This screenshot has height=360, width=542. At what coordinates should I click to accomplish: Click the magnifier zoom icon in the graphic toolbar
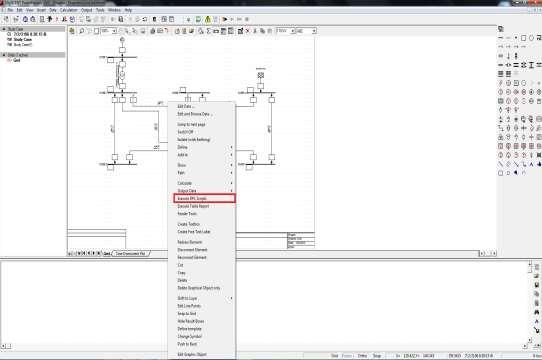pyautogui.click(x=82, y=31)
